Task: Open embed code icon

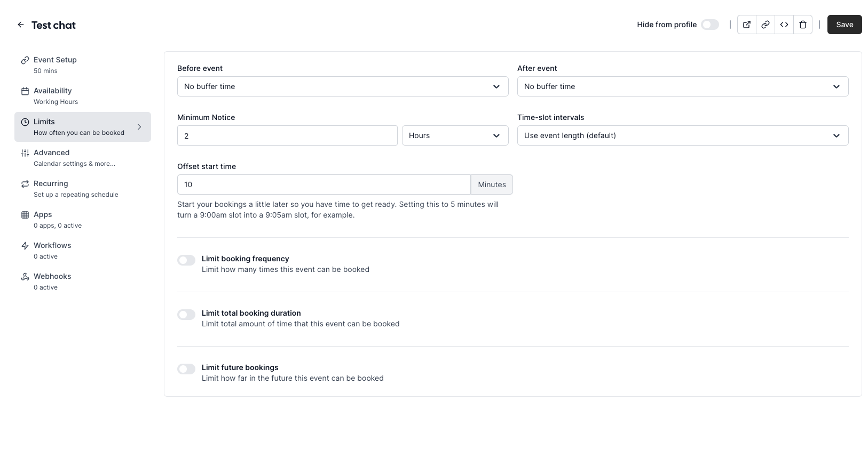Action: [x=784, y=25]
